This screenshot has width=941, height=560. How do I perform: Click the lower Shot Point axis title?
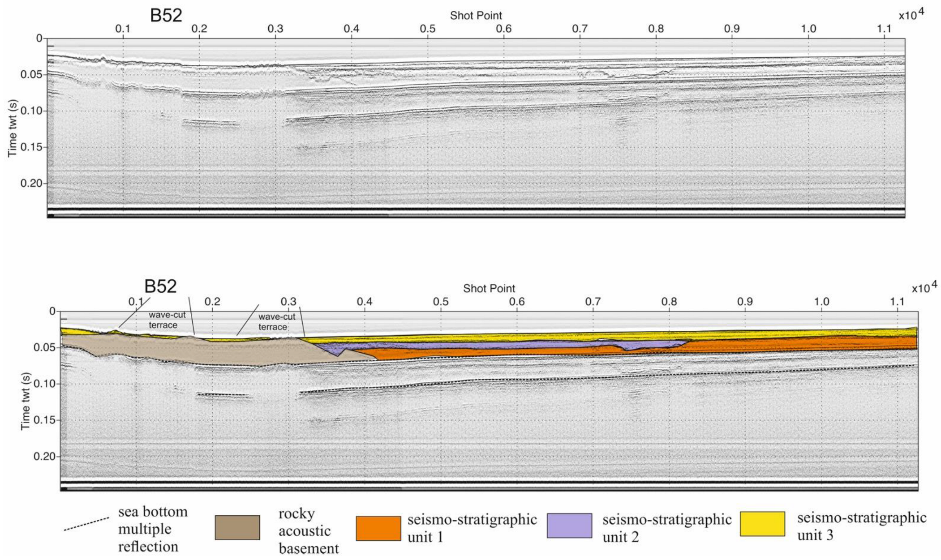click(x=489, y=289)
